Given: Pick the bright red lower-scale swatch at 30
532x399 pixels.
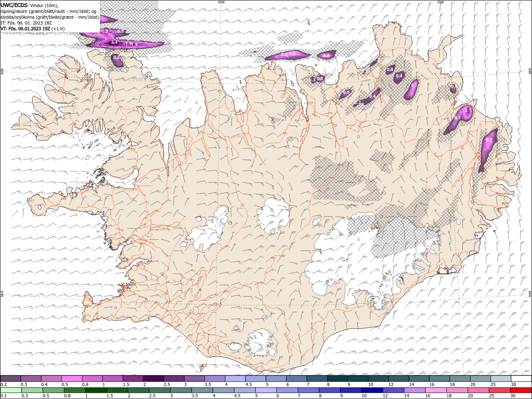Looking at the screenshot, I should (521, 390).
